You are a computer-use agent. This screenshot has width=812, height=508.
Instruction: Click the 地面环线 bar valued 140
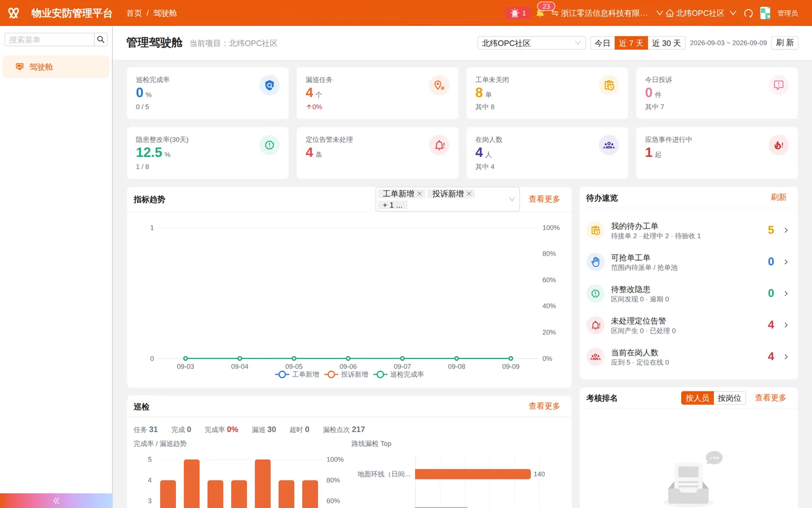(x=473, y=474)
